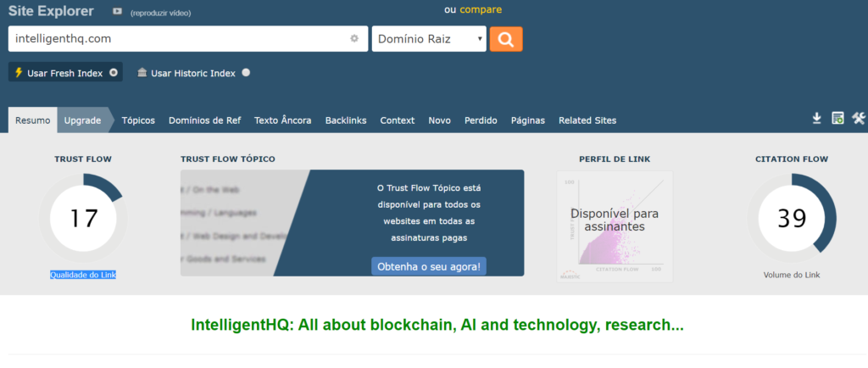Click the Disponível para assinantes text
Viewport: 868px width, 368px height.
coord(615,220)
